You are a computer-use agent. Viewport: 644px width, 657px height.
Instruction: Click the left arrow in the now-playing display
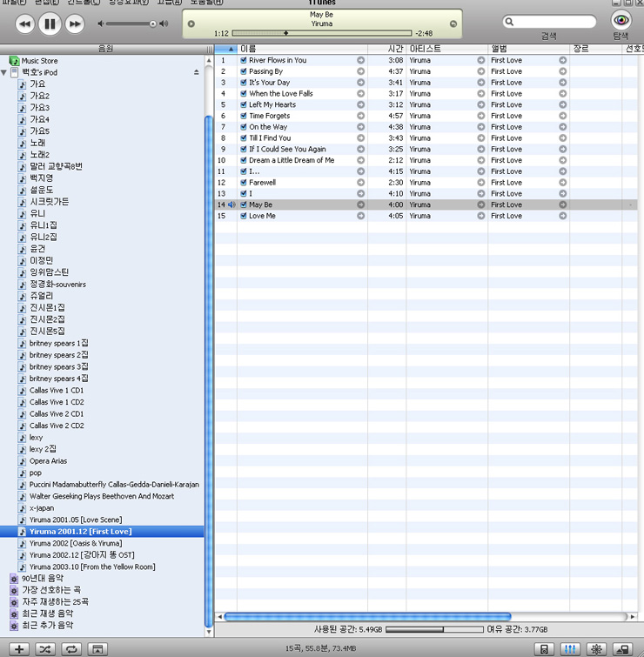(x=191, y=23)
